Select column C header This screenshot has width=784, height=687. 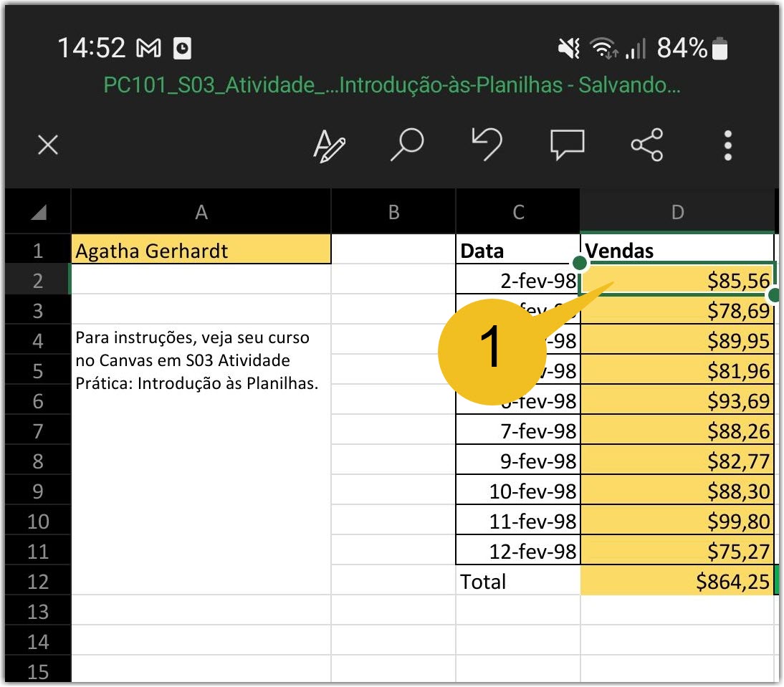tap(518, 212)
